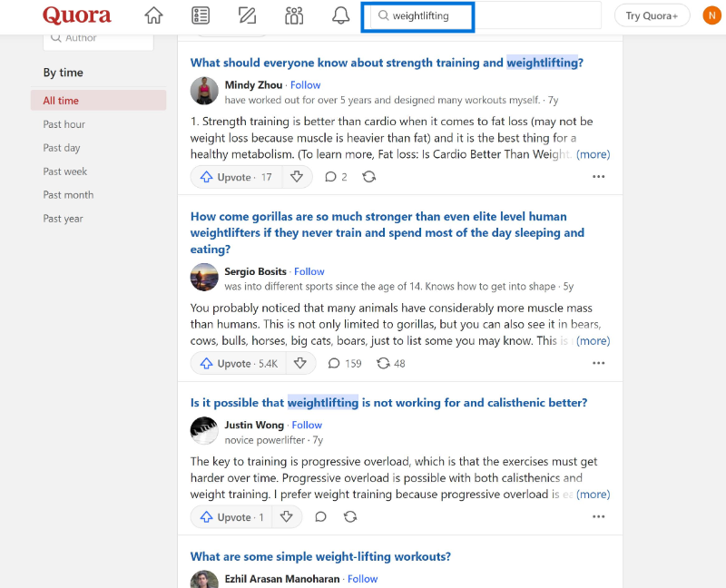Image resolution: width=726 pixels, height=588 pixels.
Task: Follow Mindy Zhou
Action: click(305, 84)
